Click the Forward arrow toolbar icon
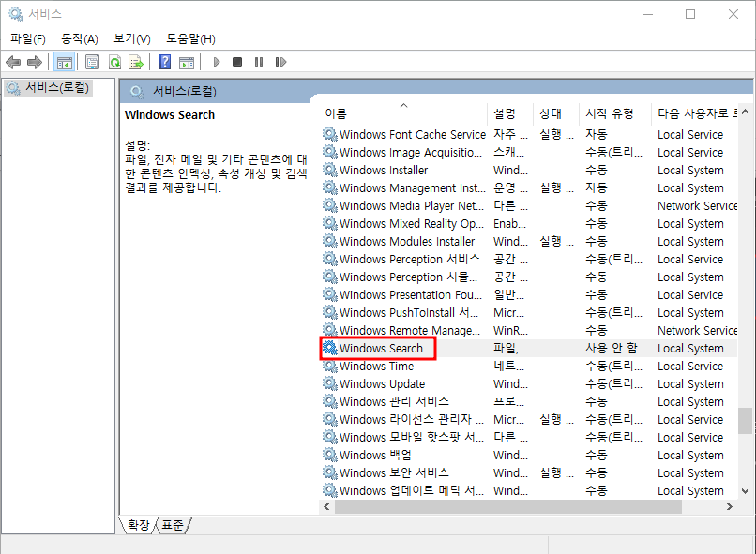Screen dimensions: 756x554 (x=35, y=62)
